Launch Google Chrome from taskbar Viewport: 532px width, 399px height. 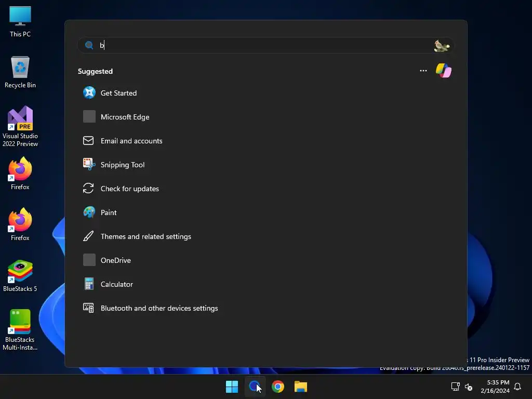click(278, 387)
